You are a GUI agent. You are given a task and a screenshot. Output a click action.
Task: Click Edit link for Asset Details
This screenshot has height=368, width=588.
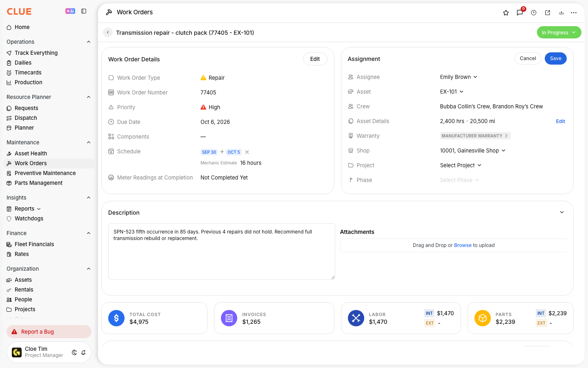tap(560, 121)
